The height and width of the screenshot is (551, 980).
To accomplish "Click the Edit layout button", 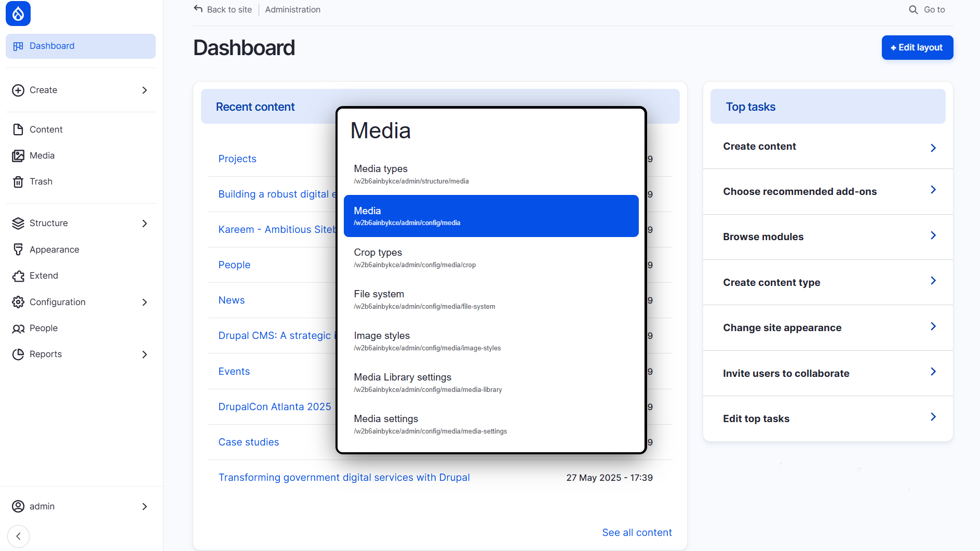I will coord(917,47).
